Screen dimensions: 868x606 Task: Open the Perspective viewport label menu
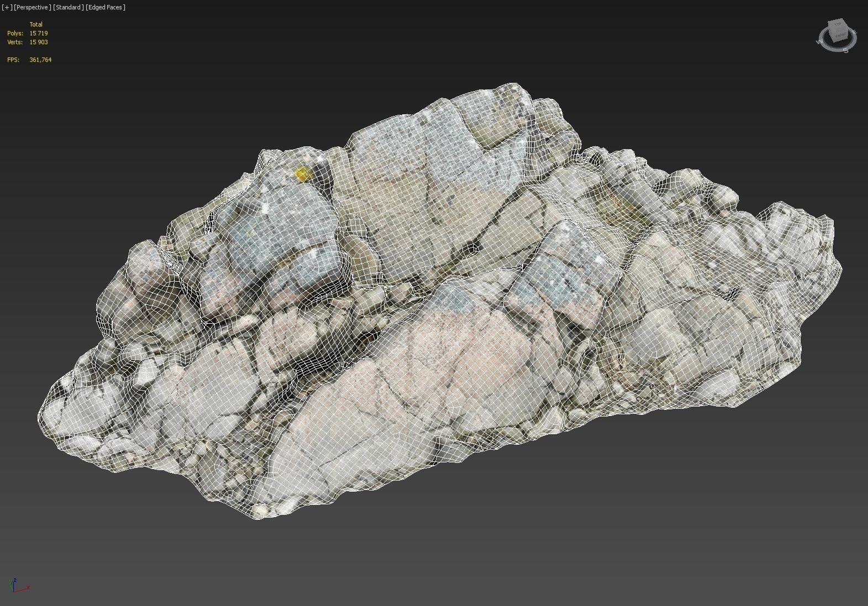tap(33, 7)
